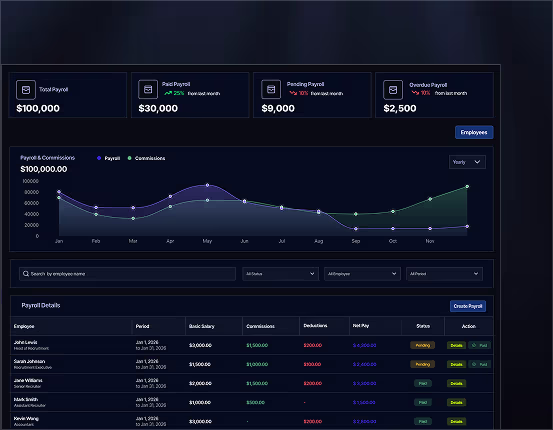This screenshot has width=553, height=430.
Task: Click the Payroll data point for Jan
Action: [x=59, y=192]
